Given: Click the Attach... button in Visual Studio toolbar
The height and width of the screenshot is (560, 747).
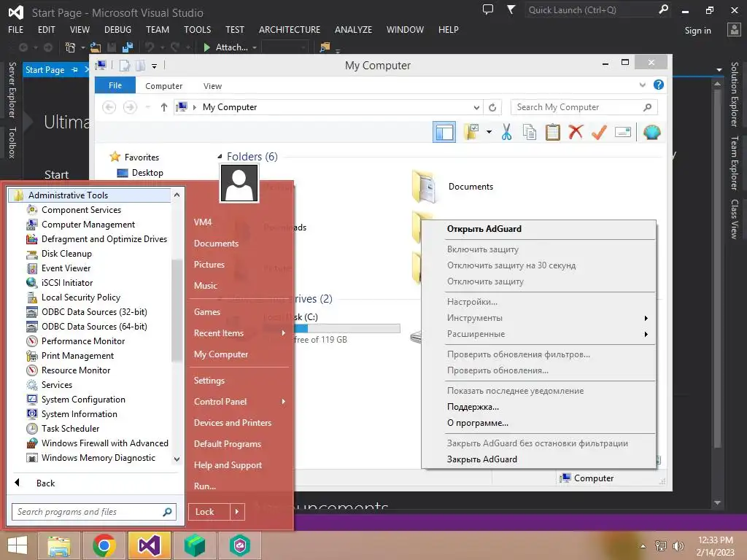Looking at the screenshot, I should pyautogui.click(x=226, y=47).
